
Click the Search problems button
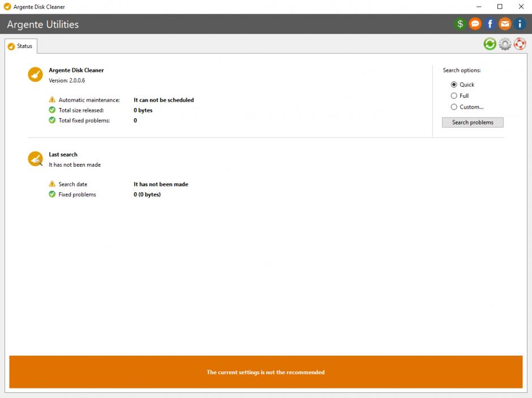(473, 122)
